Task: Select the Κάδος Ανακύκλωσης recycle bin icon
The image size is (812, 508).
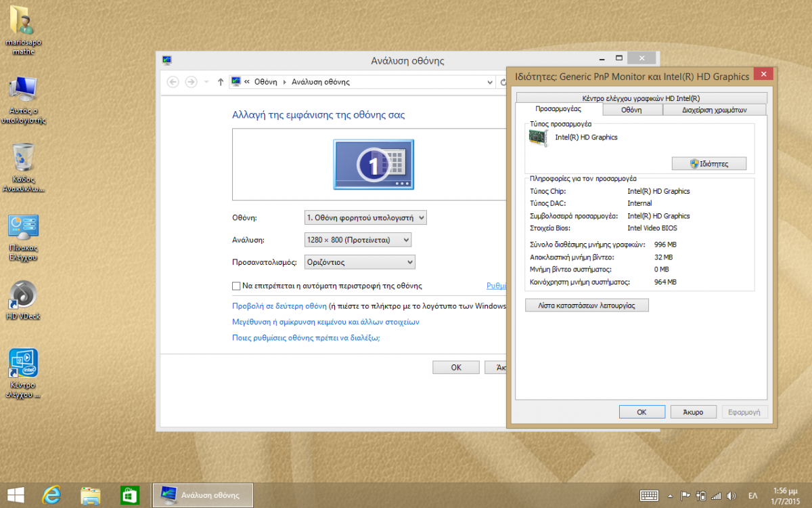Action: [x=24, y=167]
